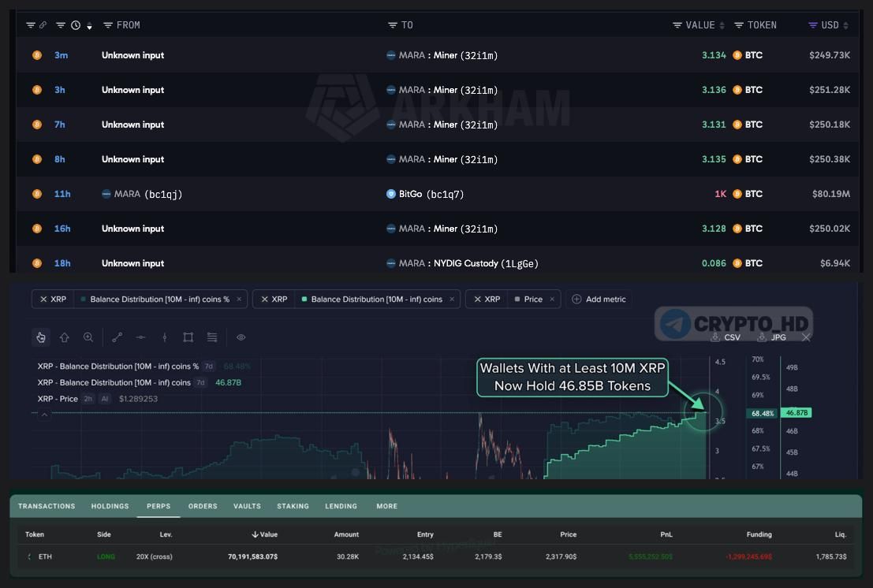Open MARA : Miner (32i1m) on the 8h row
Image resolution: width=873 pixels, height=588 pixels.
[x=442, y=159]
